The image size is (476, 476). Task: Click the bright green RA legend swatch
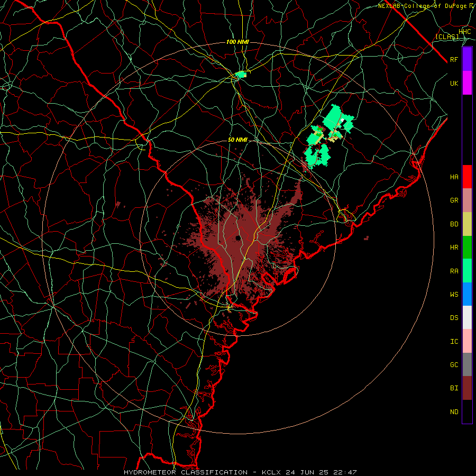point(467,271)
